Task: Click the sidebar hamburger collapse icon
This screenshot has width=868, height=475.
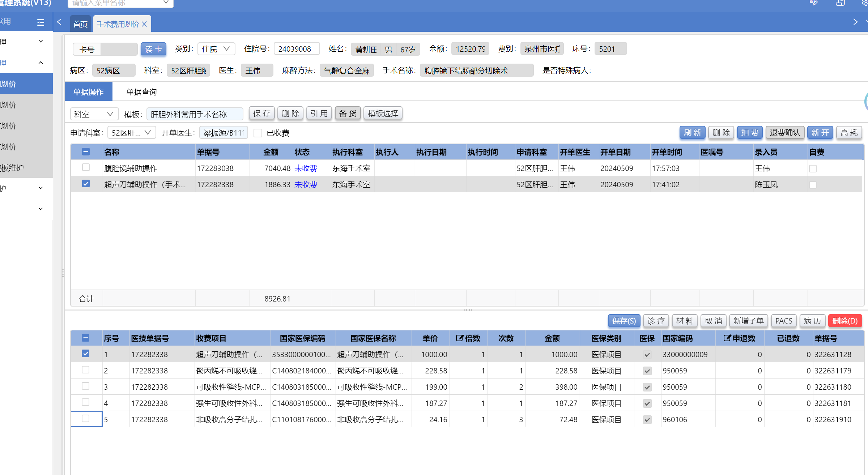Action: pyautogui.click(x=41, y=23)
